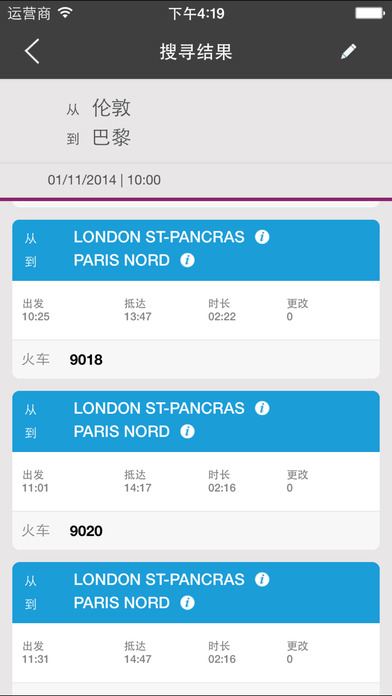The image size is (392, 696).
Task: Select train 9018 number row
Action: pos(196,360)
